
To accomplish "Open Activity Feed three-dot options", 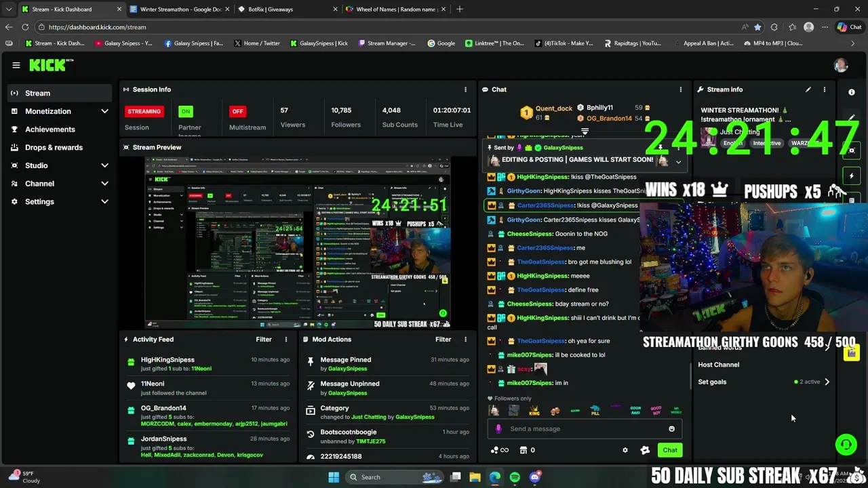I will (x=285, y=340).
